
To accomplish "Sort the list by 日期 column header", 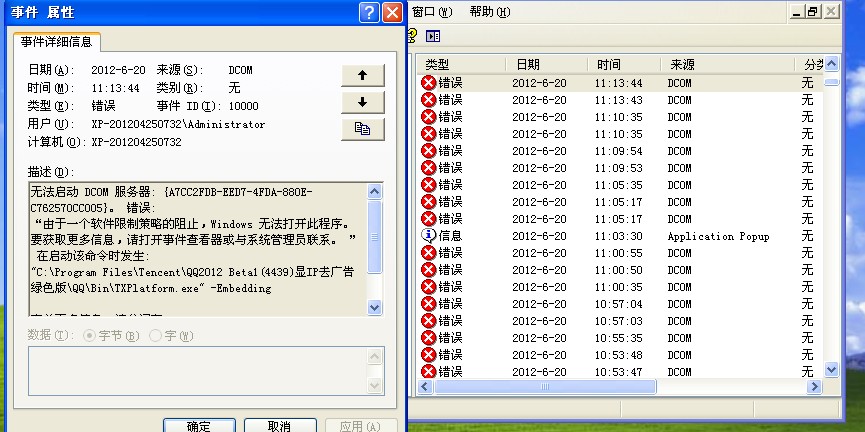I will point(546,65).
